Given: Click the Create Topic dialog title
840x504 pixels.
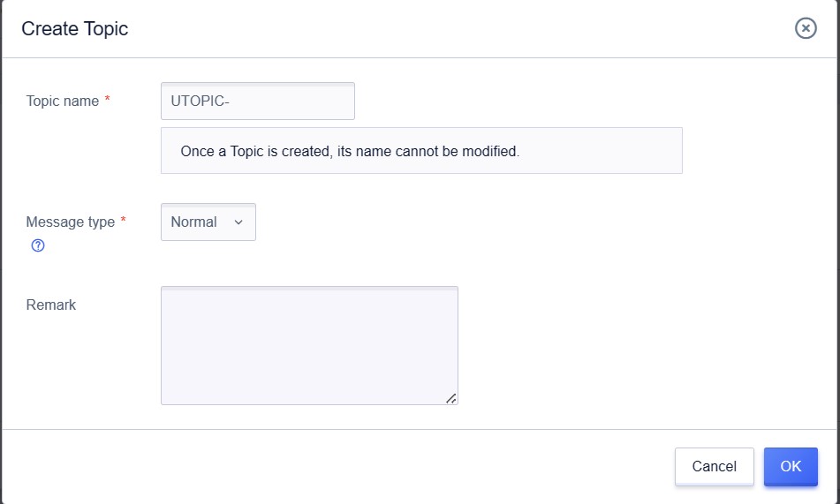Looking at the screenshot, I should tap(75, 29).
